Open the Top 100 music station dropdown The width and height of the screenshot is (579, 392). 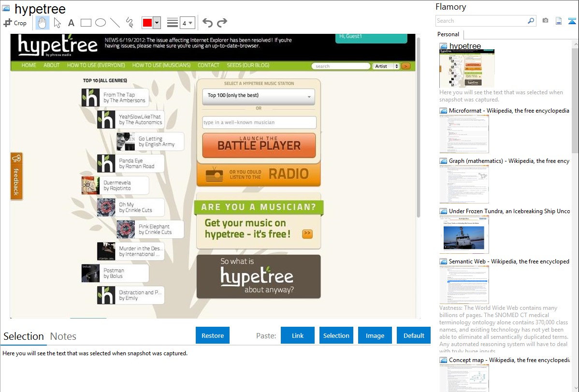point(259,96)
